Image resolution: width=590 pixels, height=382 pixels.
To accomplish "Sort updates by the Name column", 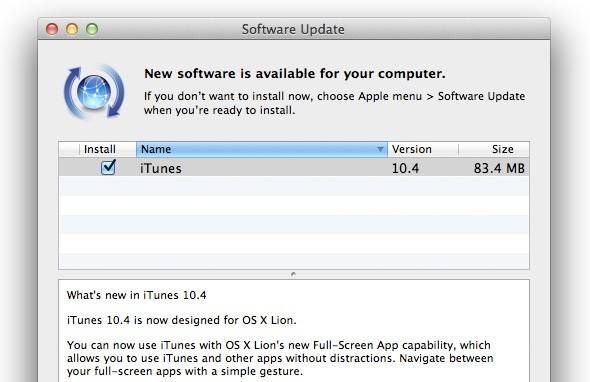I will pos(262,149).
